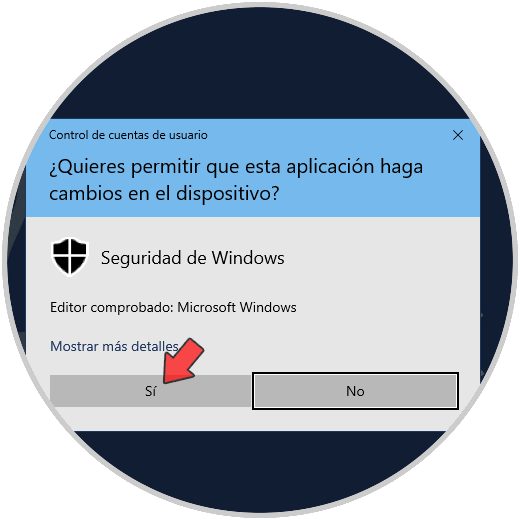Expand details via Mostrar más detalles
This screenshot has height=520, width=520.
pos(114,346)
